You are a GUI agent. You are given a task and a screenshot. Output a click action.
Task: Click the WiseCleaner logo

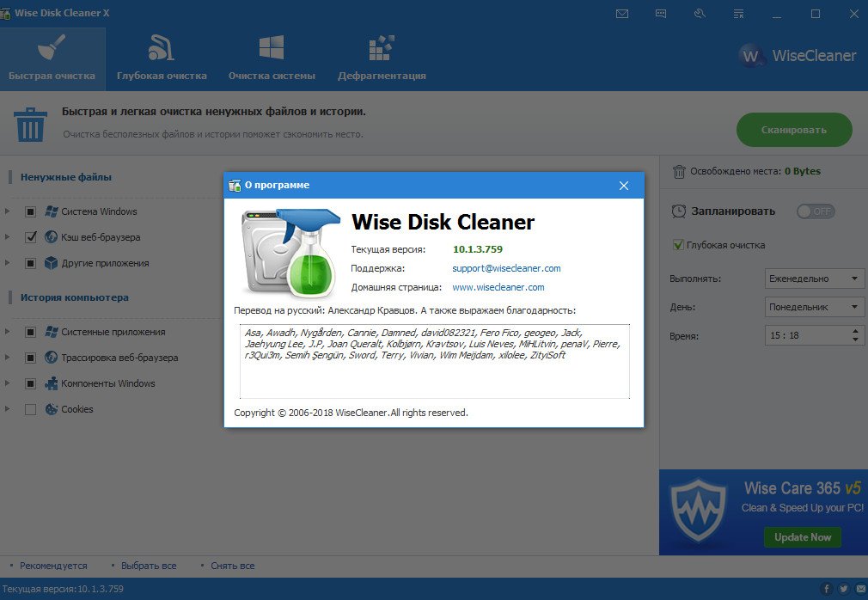click(x=798, y=55)
